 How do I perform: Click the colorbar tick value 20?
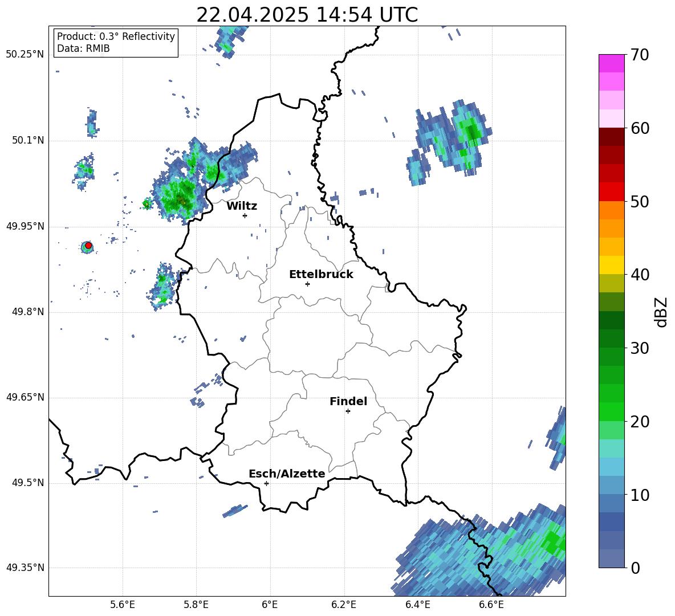coord(640,422)
